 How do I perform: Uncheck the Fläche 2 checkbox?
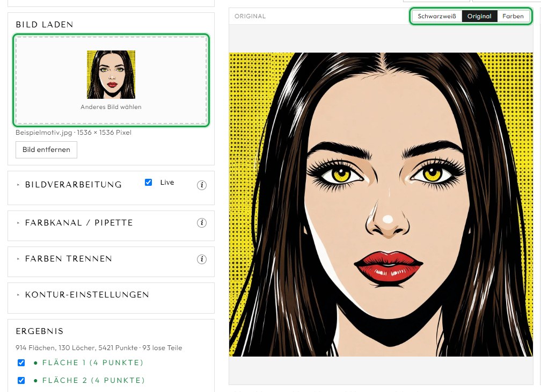pyautogui.click(x=21, y=380)
